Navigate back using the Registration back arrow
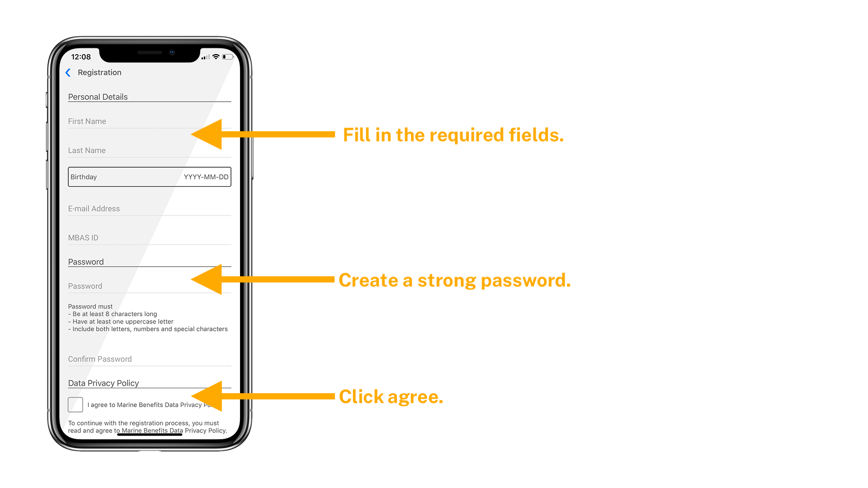 click(71, 72)
